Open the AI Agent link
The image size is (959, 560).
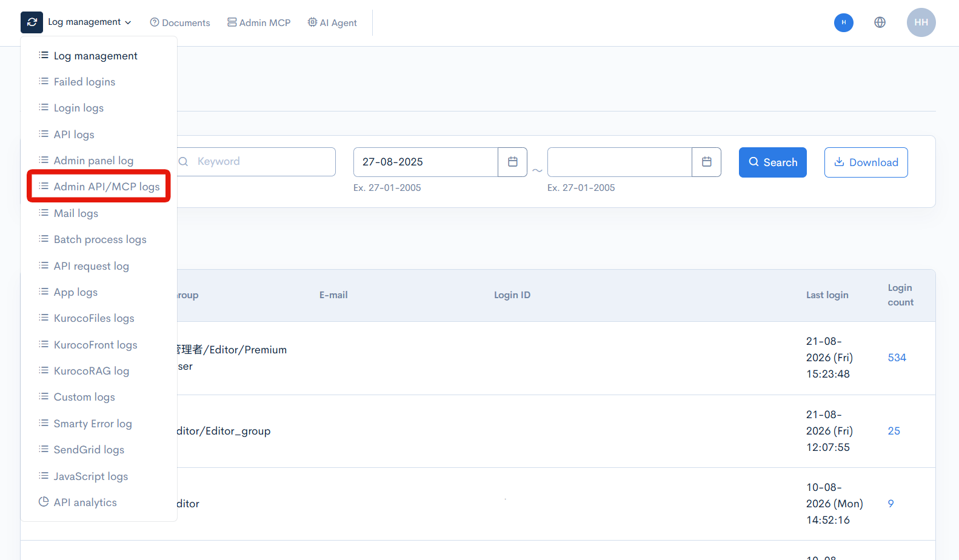[x=332, y=22]
